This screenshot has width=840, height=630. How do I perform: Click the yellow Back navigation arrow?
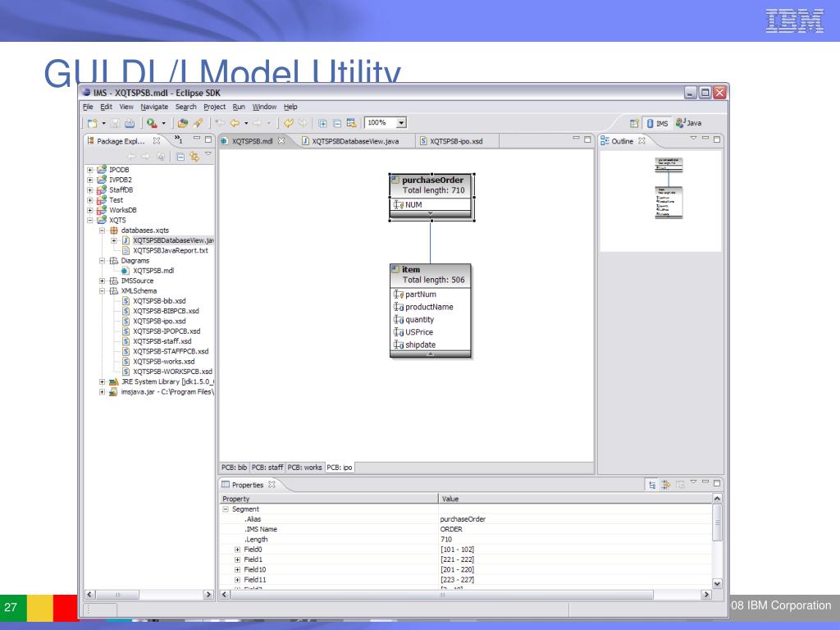point(235,123)
